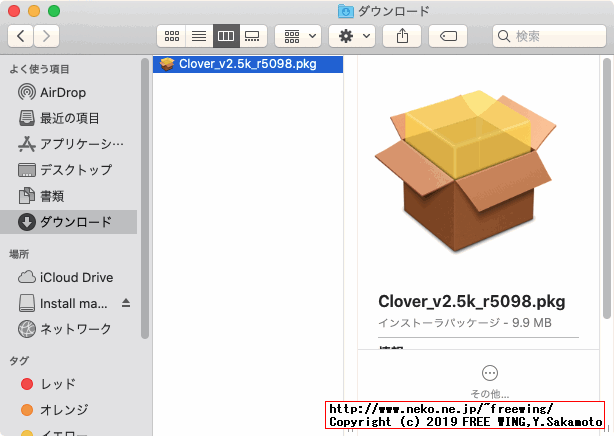Click the ダウンロード arrow circle icon
Viewport: 614px width, 436px height.
click(27, 222)
